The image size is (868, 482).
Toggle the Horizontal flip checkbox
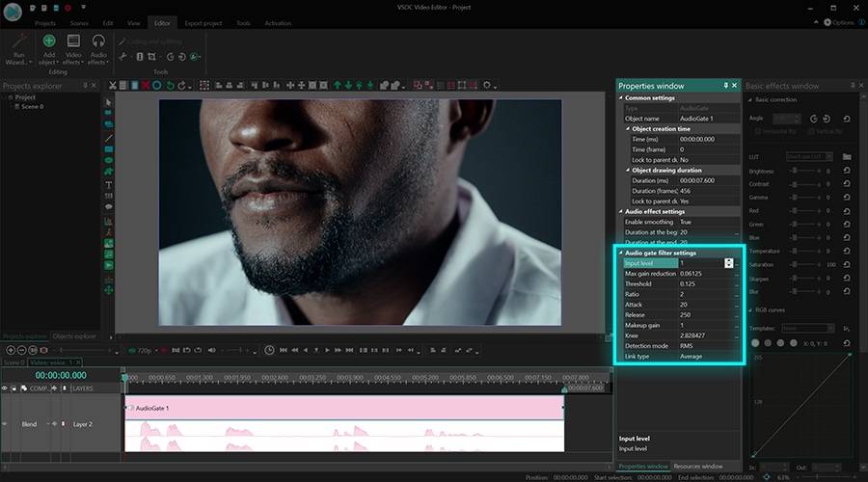click(755, 131)
